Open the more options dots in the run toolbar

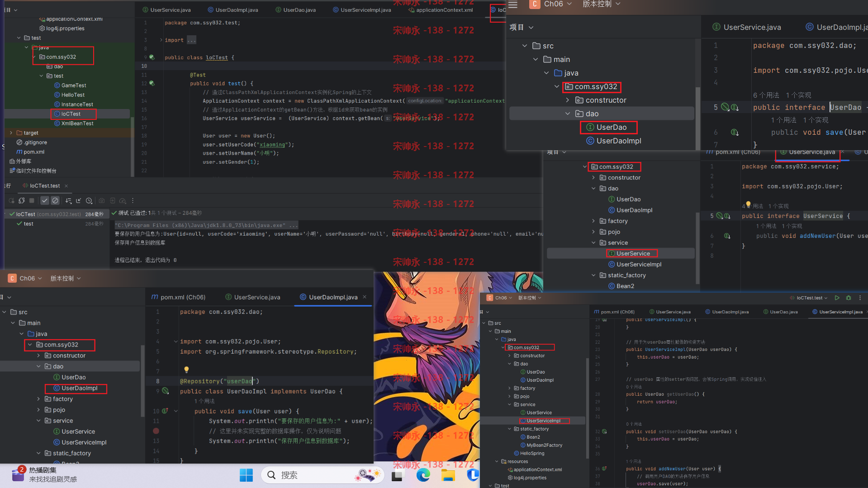click(133, 200)
